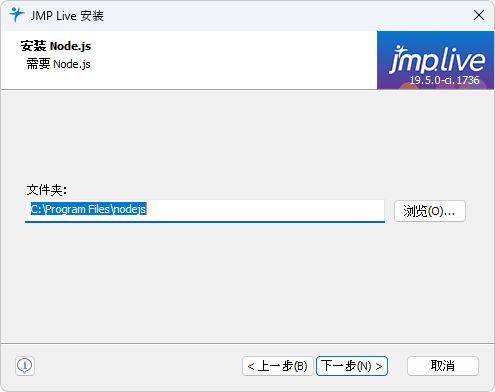Open the 浏览(O)... browse dialog

(430, 211)
